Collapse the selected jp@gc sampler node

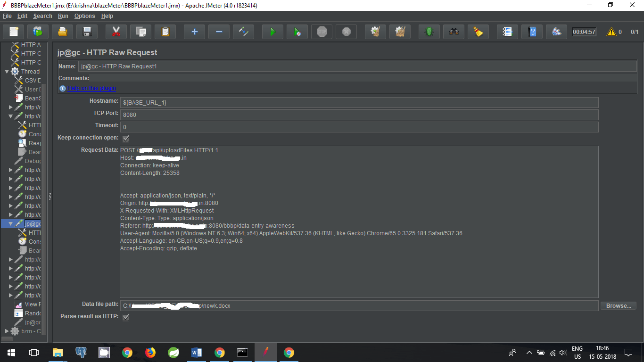coord(10,223)
